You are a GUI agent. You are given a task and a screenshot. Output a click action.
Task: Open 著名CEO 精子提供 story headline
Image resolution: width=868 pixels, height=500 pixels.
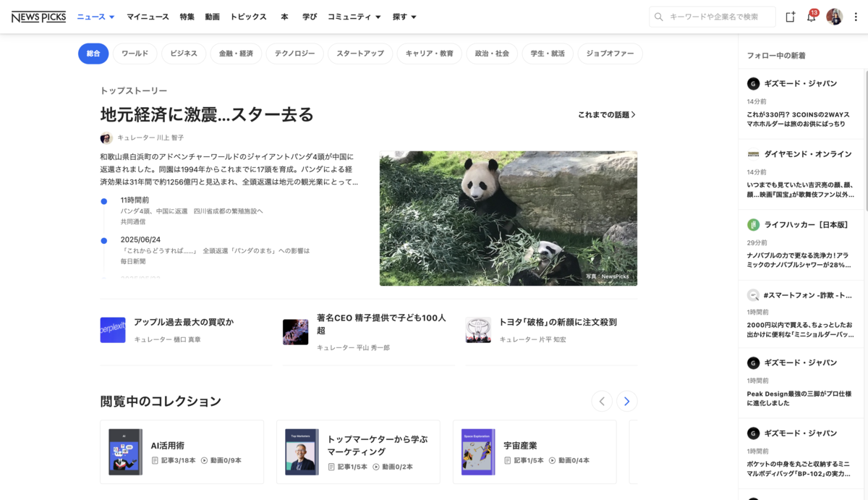point(381,324)
